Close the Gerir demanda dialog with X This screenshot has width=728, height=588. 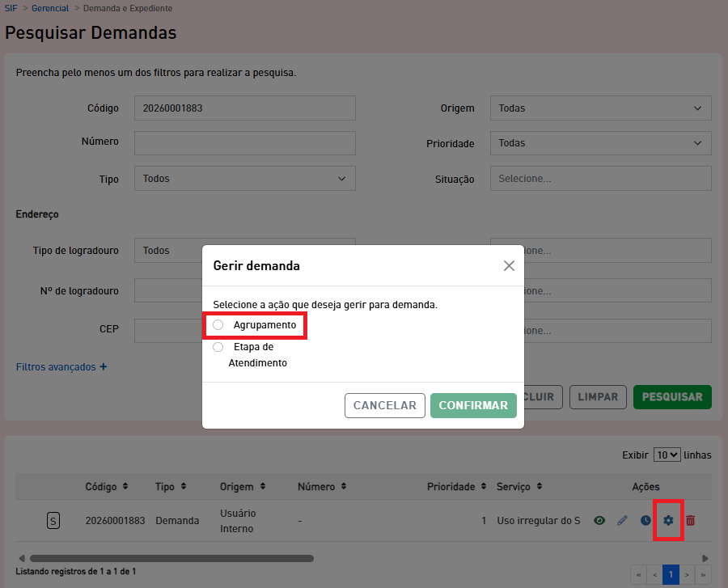pos(509,265)
